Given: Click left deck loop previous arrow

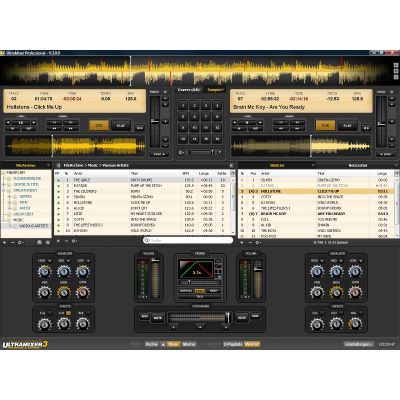Looking at the screenshot, I should [x=8, y=123].
